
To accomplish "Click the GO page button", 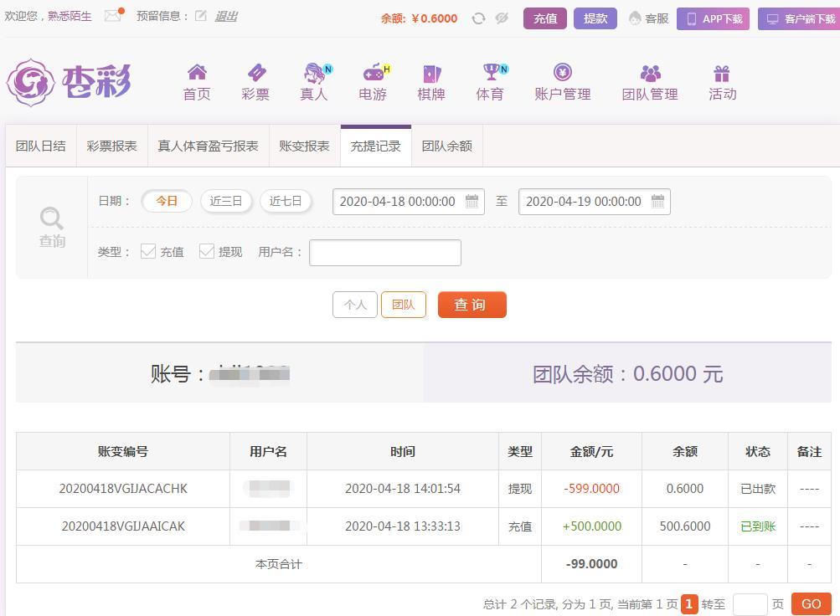I will coord(811,604).
